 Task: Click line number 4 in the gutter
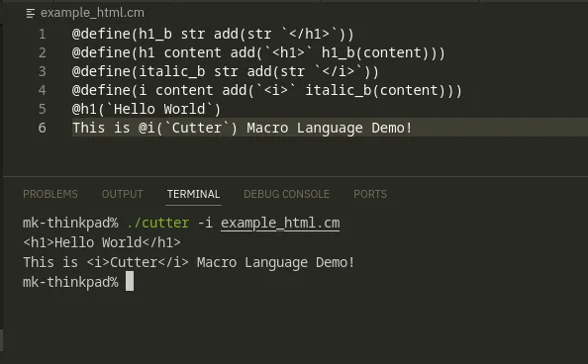[x=43, y=90]
